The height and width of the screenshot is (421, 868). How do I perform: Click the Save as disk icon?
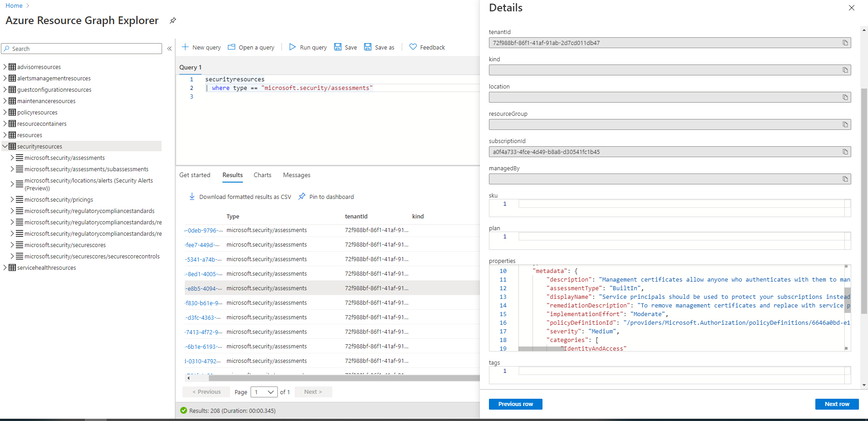[368, 47]
